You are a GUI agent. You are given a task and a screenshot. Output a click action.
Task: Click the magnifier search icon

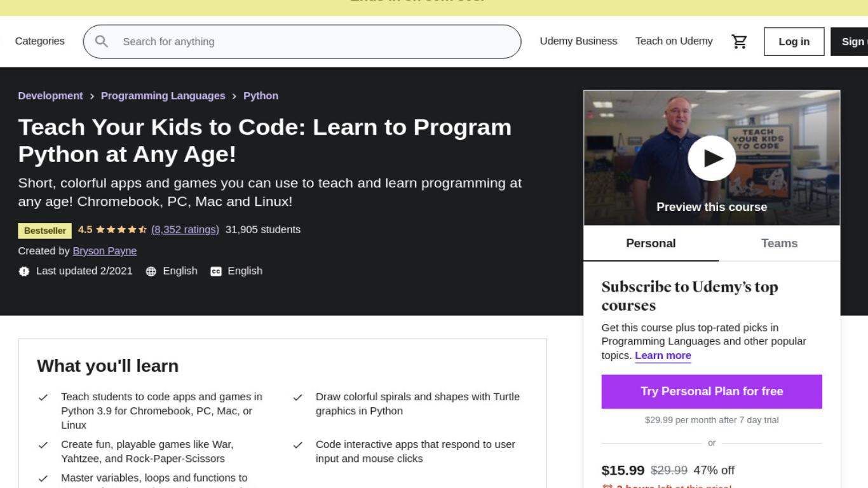[102, 41]
